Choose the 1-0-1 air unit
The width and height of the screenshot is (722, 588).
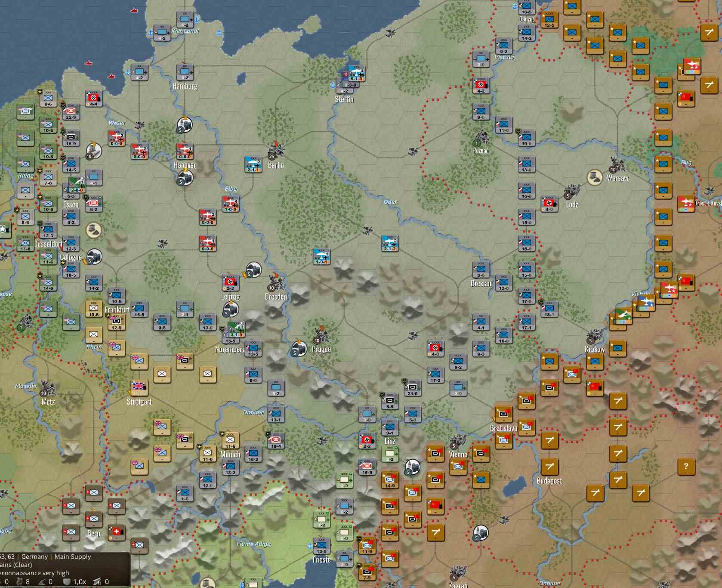[x=321, y=256]
